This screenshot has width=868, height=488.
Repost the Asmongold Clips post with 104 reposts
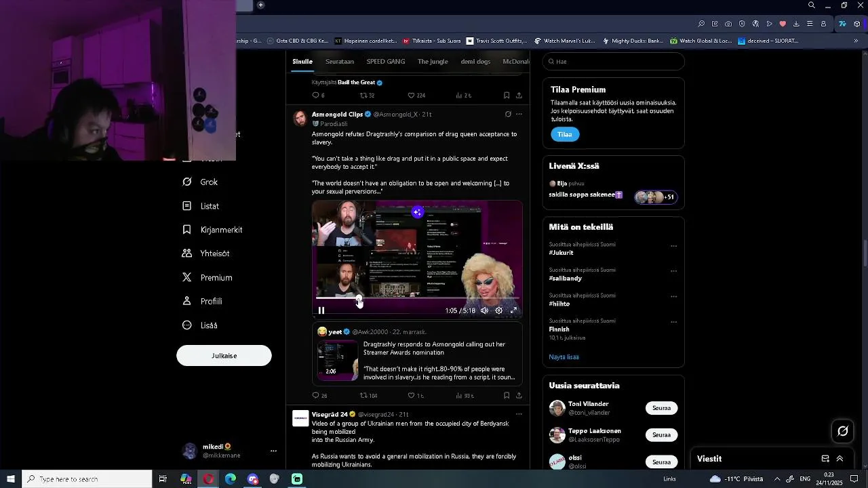368,395
